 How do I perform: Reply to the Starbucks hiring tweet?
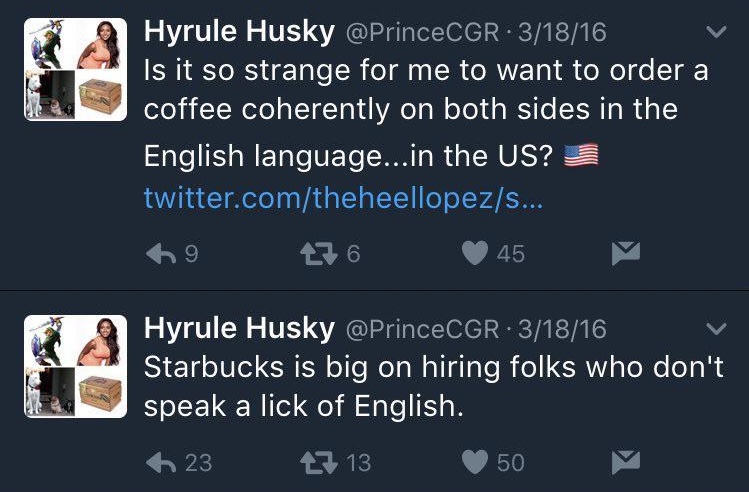[x=161, y=461]
